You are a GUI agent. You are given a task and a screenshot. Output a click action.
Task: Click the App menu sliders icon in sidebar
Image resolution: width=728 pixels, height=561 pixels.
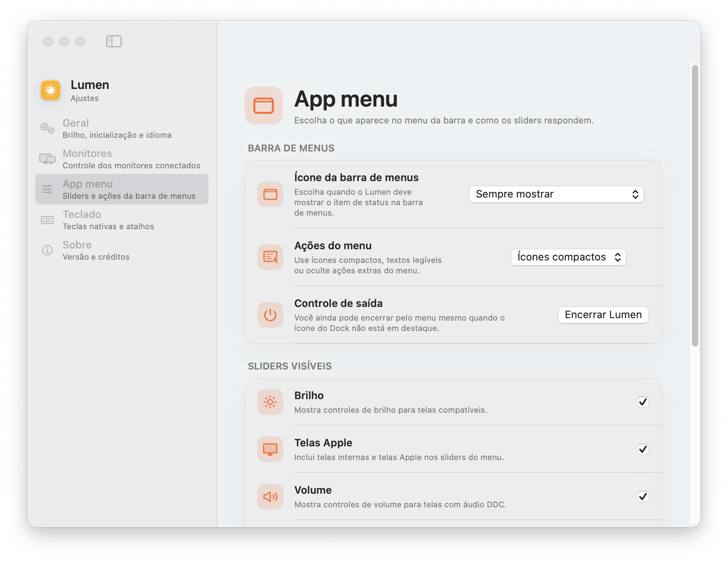47,189
